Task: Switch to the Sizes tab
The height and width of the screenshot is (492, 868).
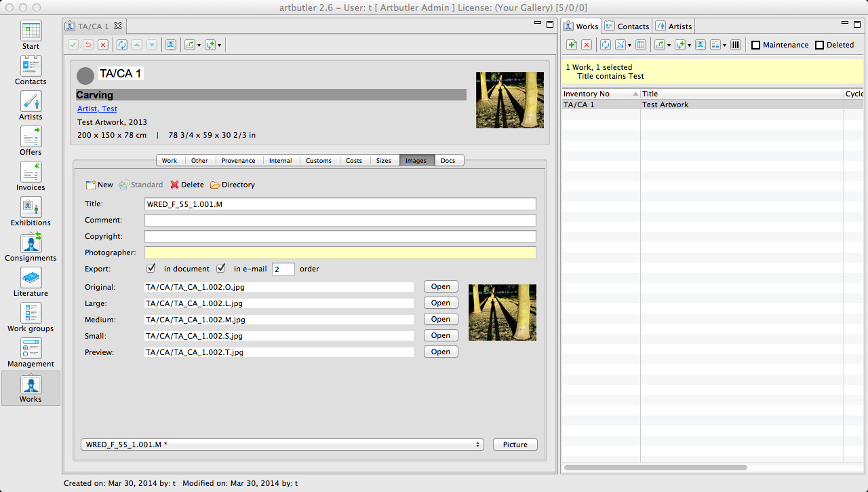Action: 384,161
